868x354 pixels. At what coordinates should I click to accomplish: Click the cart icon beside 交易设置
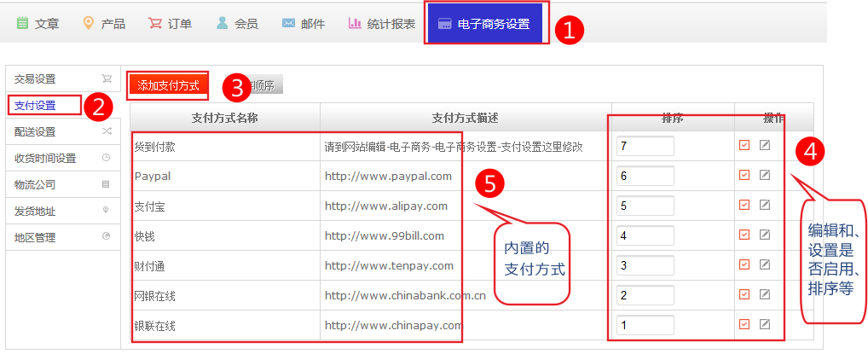[107, 78]
